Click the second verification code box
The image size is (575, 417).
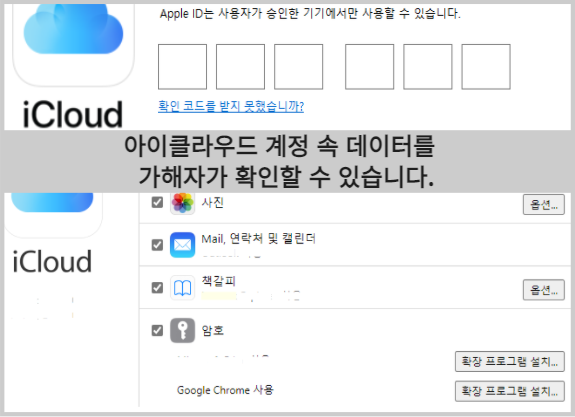click(240, 67)
